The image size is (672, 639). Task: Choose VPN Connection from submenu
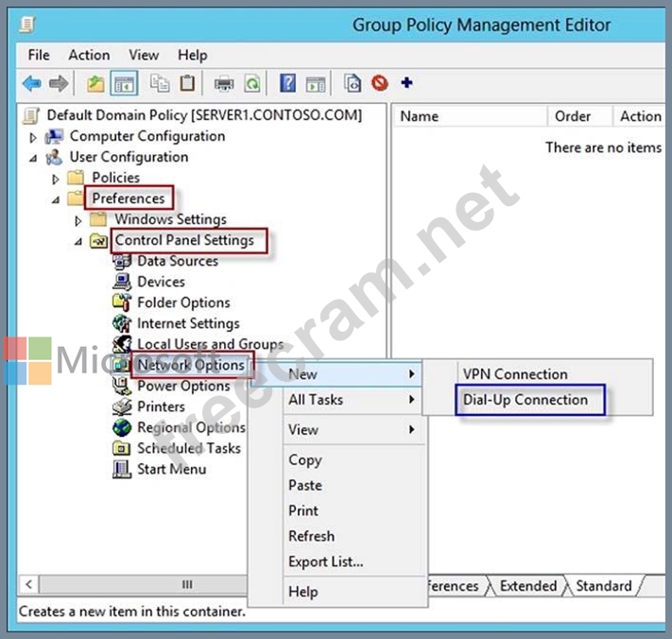click(x=515, y=374)
